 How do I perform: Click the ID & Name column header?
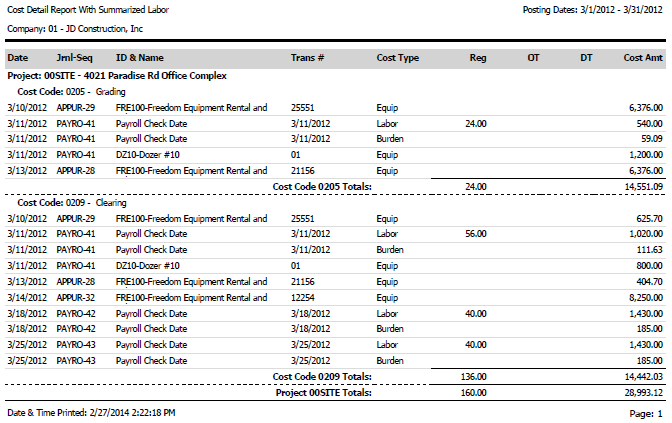pyautogui.click(x=140, y=58)
